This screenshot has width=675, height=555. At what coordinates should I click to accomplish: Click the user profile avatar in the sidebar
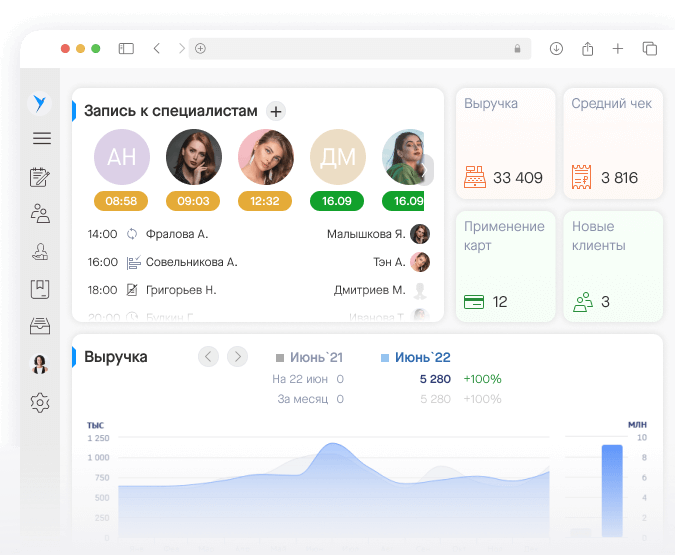tap(40, 365)
